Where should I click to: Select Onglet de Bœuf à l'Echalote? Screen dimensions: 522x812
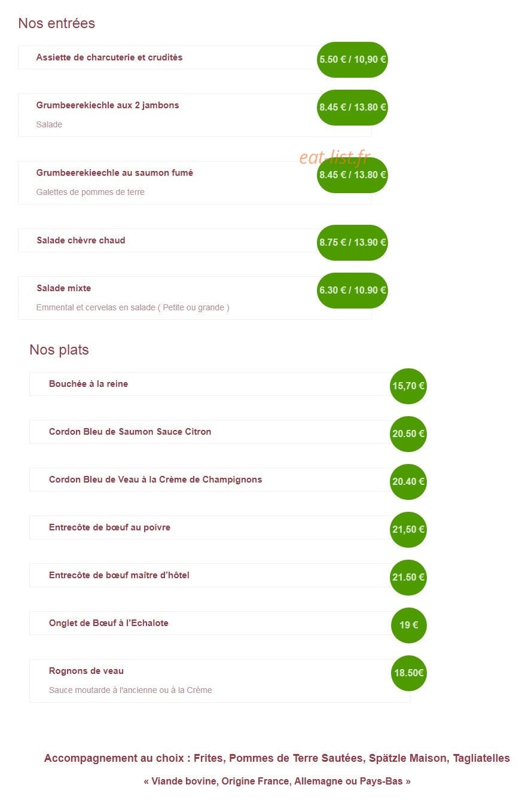click(x=109, y=623)
